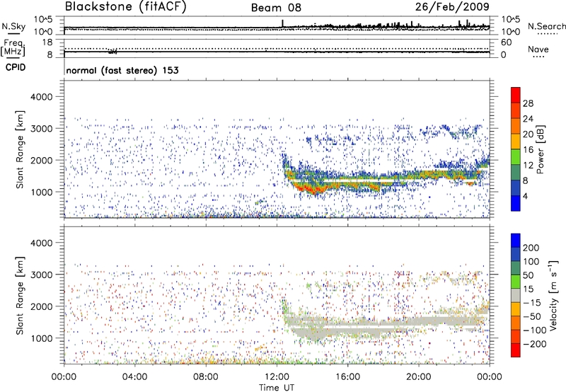Click "Slant Range [km]" label of velocity panel
The height and width of the screenshot is (392, 566).
(20, 295)
